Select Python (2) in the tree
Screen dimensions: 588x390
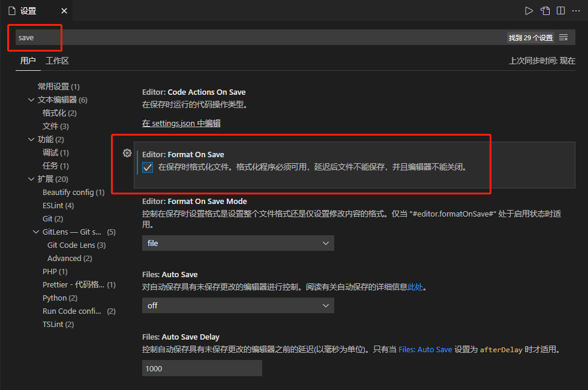point(60,298)
